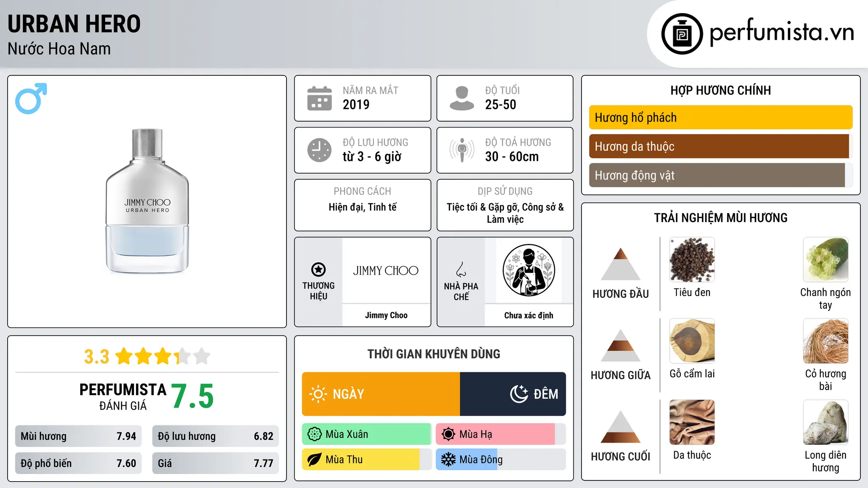Click the pyramid icon above Hương cuối
The width and height of the screenshot is (868, 488).
pos(620,427)
